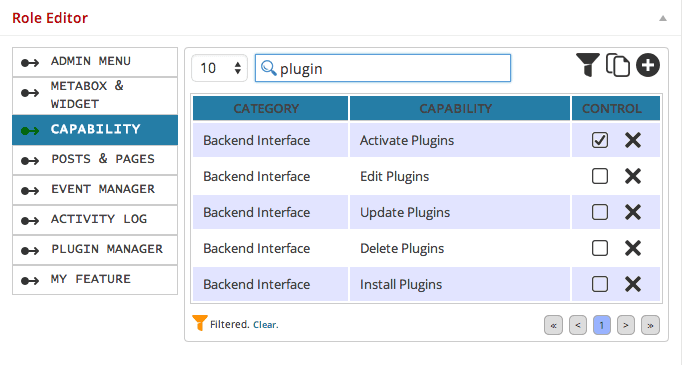Click the Admin Menu arrow icon
The height and width of the screenshot is (365, 682).
pyautogui.click(x=30, y=63)
